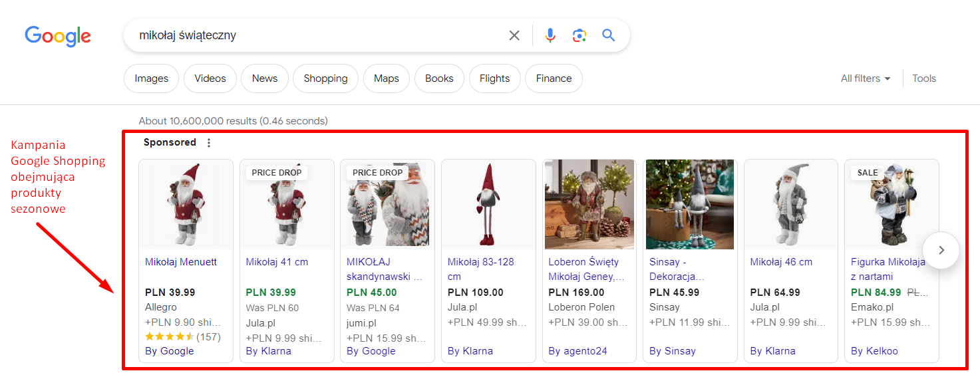Expand the All filters dropdown
Screen dimensions: 980x379
point(866,78)
